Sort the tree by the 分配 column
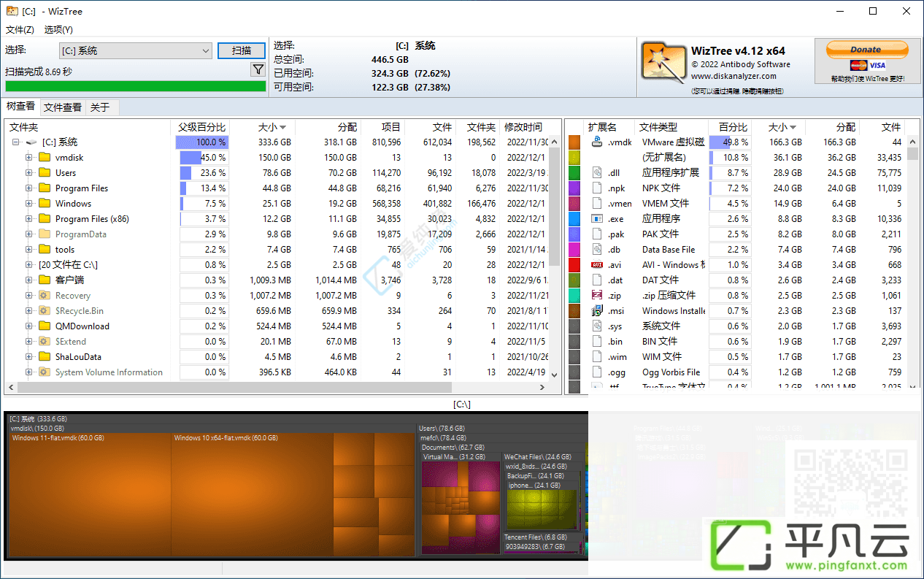This screenshot has height=579, width=924. [328, 127]
